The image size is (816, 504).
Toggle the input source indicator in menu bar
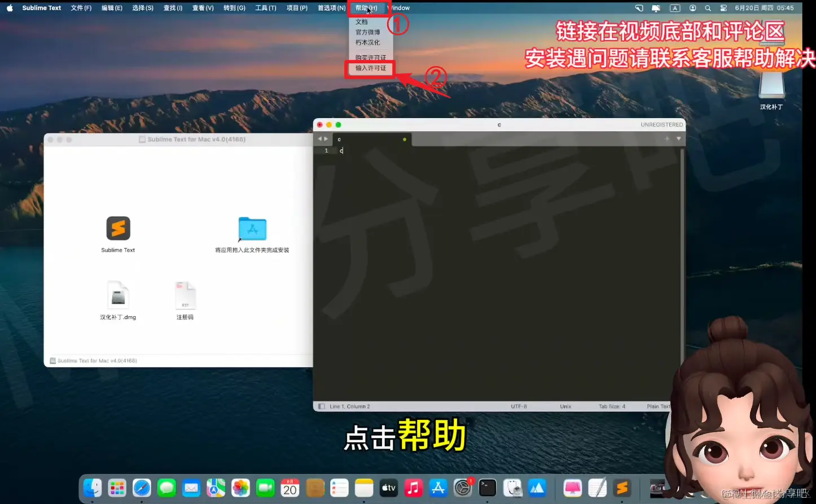[x=675, y=8]
